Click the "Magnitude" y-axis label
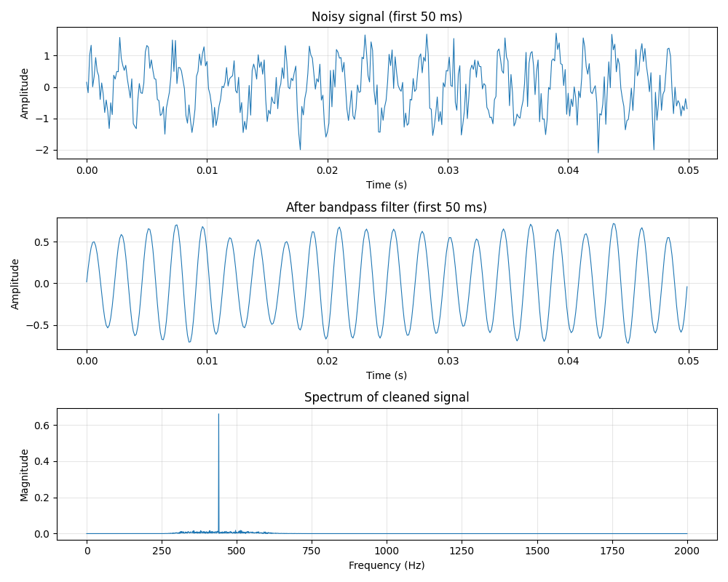The image size is (728, 582). [x=24, y=475]
